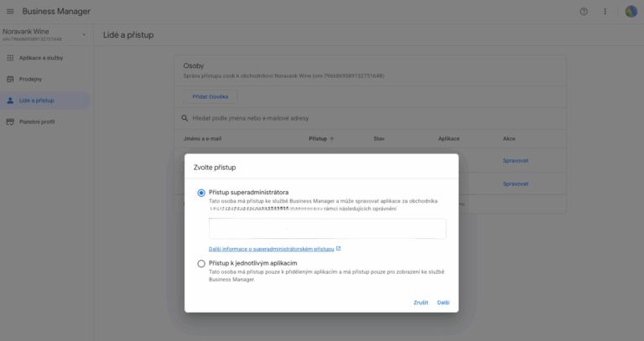Go to Aplikace a služby section
The width and height of the screenshot is (644, 341).
tap(40, 58)
